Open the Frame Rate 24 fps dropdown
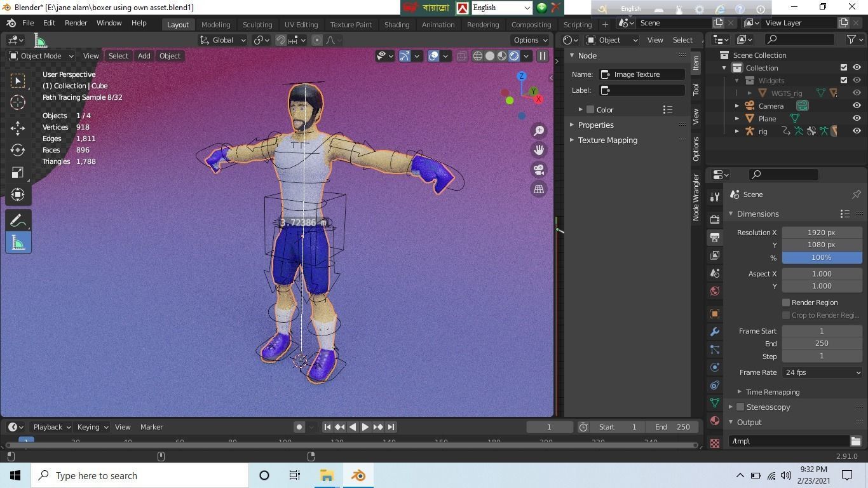This screenshot has height=488, width=868. coord(822,372)
